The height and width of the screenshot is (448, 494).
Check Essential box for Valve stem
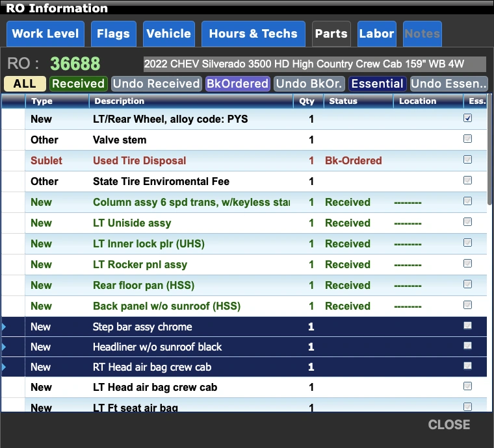pyautogui.click(x=467, y=139)
